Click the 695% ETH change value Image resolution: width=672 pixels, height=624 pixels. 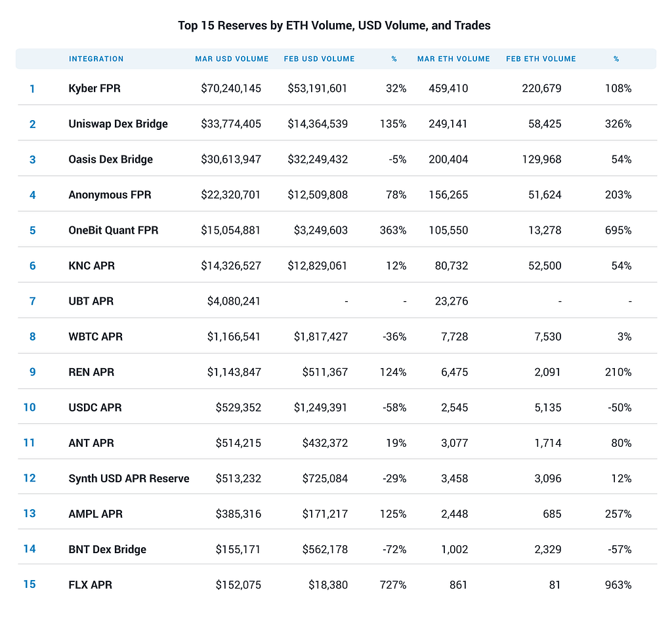pos(618,230)
